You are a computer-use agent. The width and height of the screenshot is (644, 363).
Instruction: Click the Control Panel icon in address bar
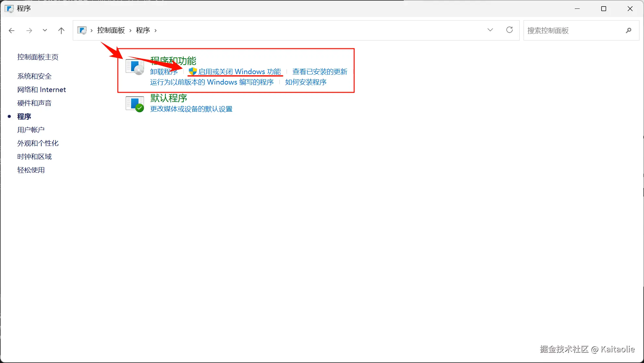point(82,30)
